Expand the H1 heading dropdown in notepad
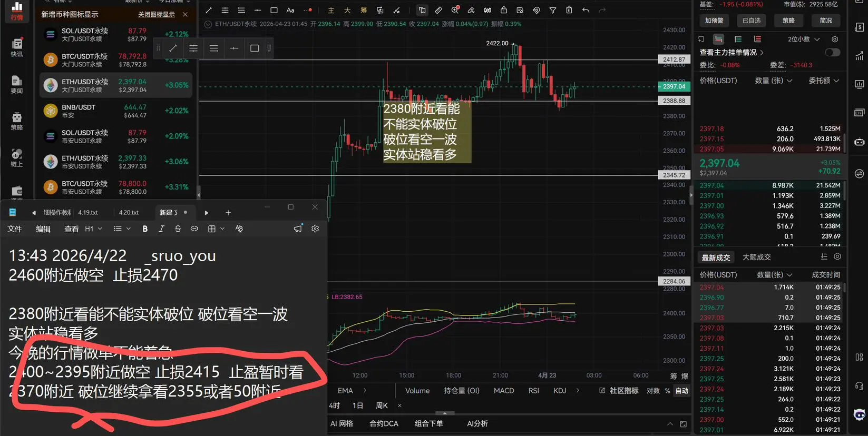Viewport: 868px width, 436px height. [94, 229]
